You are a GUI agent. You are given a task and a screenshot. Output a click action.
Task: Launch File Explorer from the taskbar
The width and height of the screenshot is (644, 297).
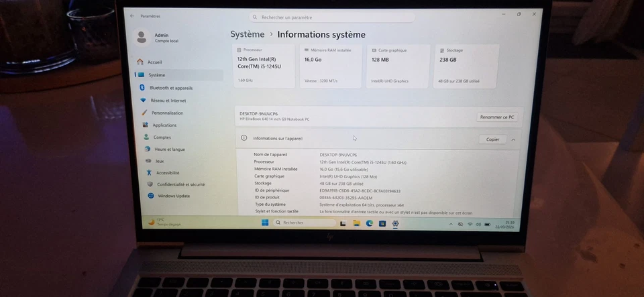click(356, 223)
